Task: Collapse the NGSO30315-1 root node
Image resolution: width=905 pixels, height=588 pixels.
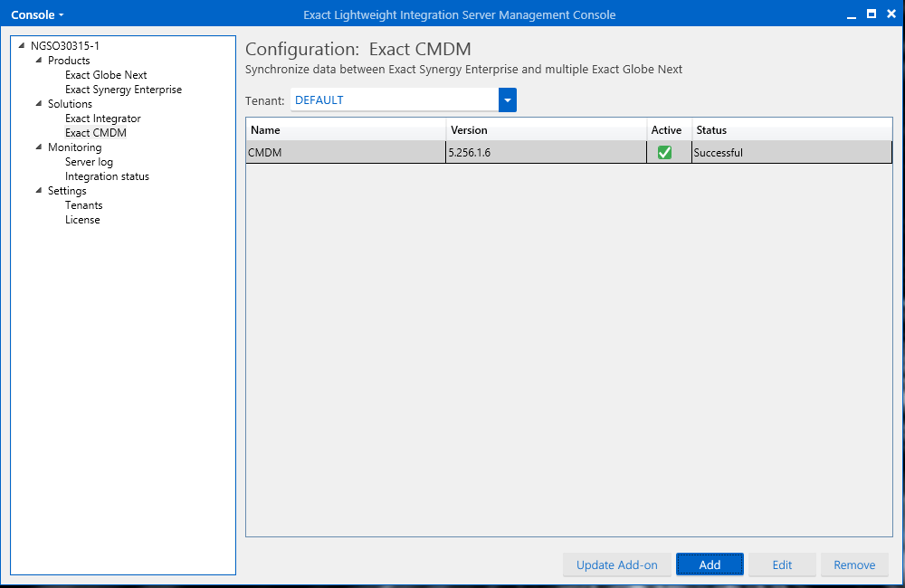Action: [x=22, y=45]
